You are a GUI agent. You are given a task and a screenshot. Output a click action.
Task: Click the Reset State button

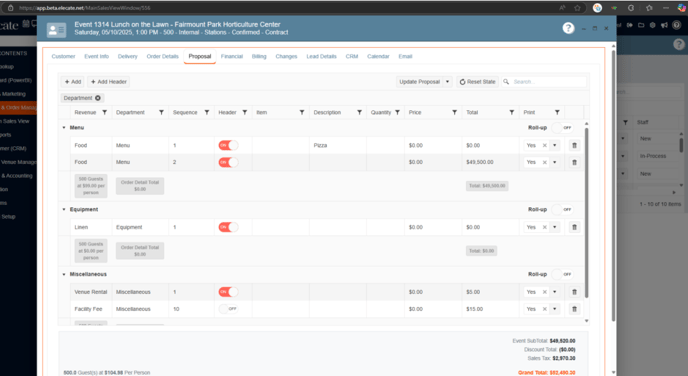477,82
